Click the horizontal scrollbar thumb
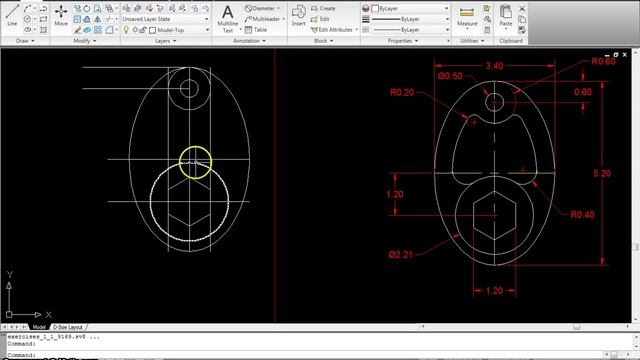This screenshot has width=640, height=360. point(576,327)
